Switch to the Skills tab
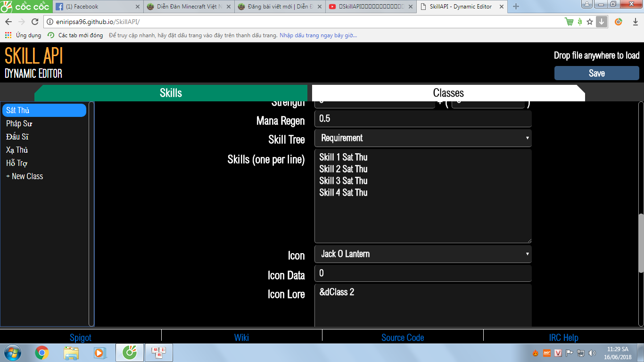 [171, 93]
